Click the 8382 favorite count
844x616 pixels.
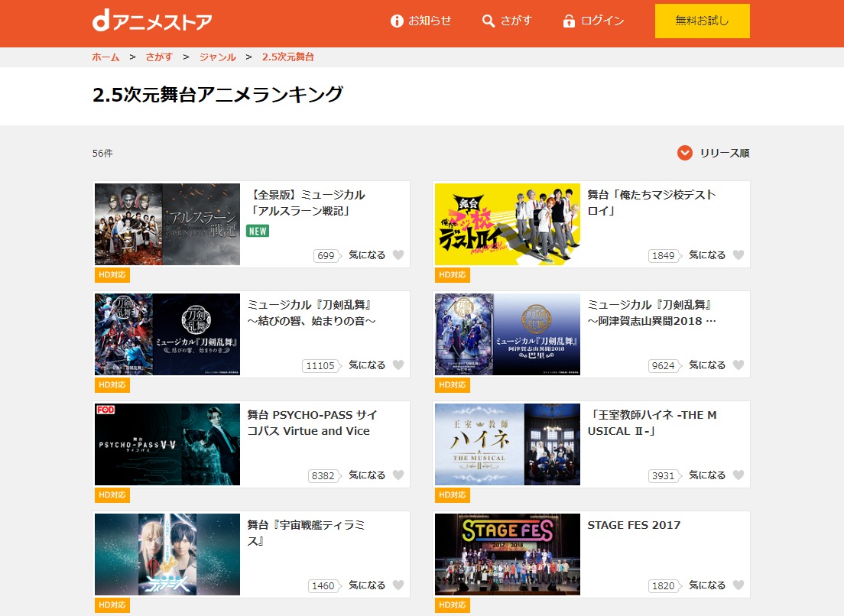324,475
